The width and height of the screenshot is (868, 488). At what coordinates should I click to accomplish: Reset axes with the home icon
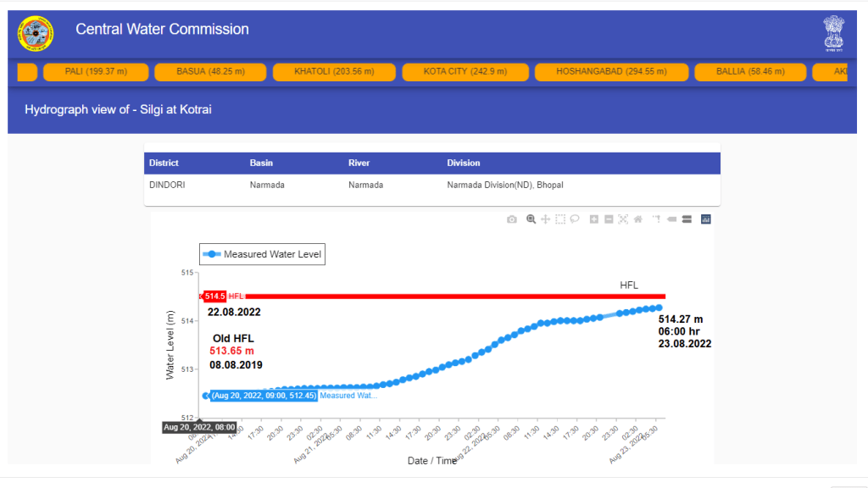[x=637, y=219]
